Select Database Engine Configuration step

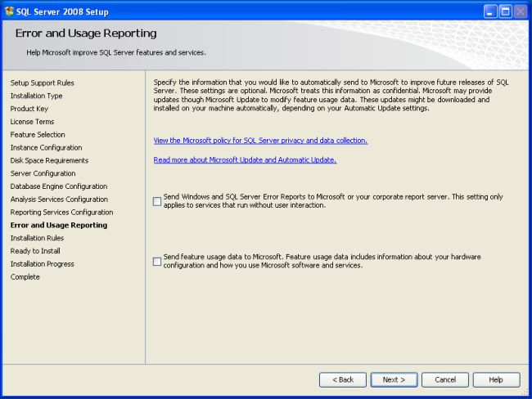pyautogui.click(x=59, y=186)
